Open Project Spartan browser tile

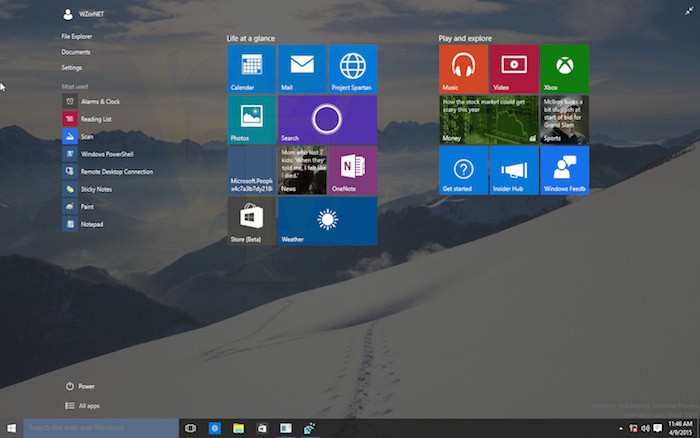point(352,69)
